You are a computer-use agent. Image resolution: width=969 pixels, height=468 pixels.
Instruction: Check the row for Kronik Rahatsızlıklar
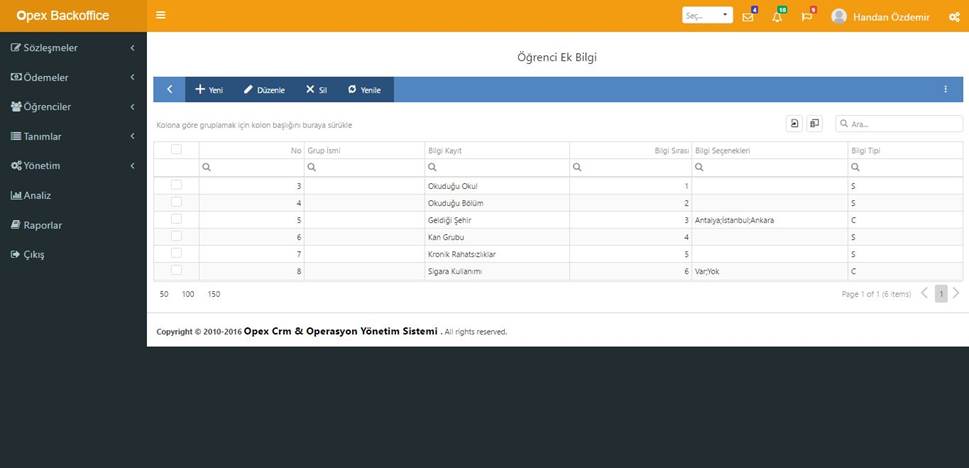tap(177, 253)
